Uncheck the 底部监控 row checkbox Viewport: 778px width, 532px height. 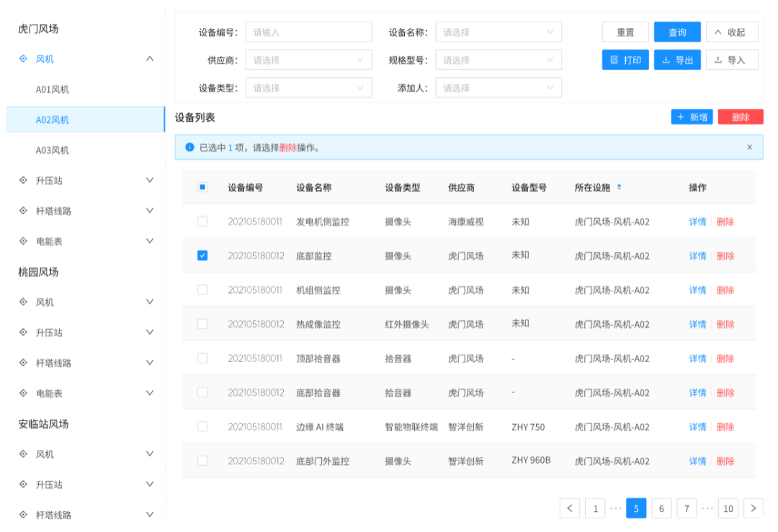[202, 256]
